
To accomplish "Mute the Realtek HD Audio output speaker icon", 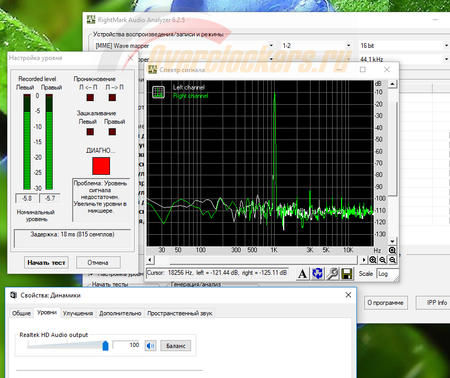I will (150, 346).
